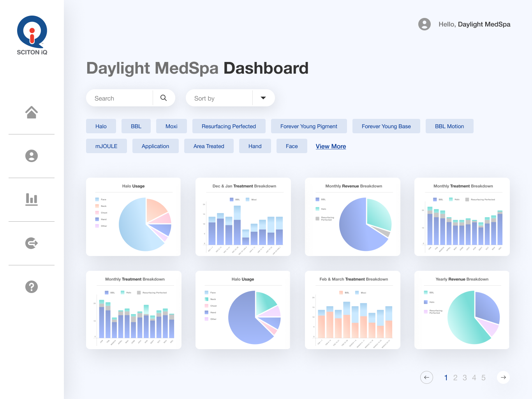
Task: Toggle the Resurfacing Perfected filter tag
Action: [x=229, y=126]
